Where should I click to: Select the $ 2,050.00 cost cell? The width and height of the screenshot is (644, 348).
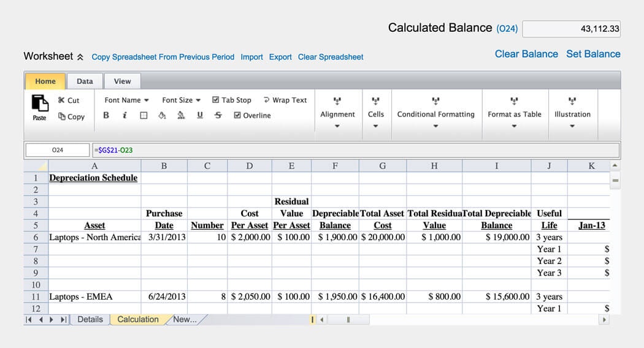pos(250,297)
